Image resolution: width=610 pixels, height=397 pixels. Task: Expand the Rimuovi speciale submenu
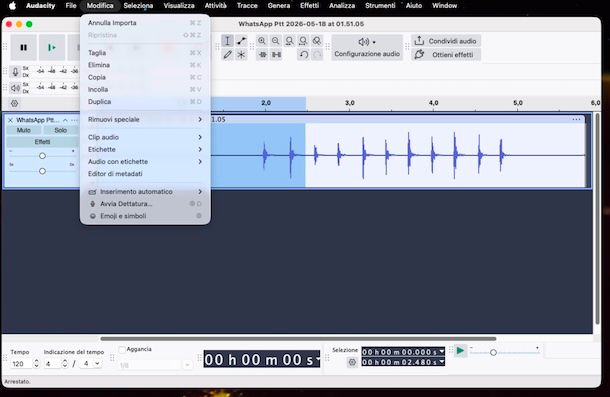point(145,119)
